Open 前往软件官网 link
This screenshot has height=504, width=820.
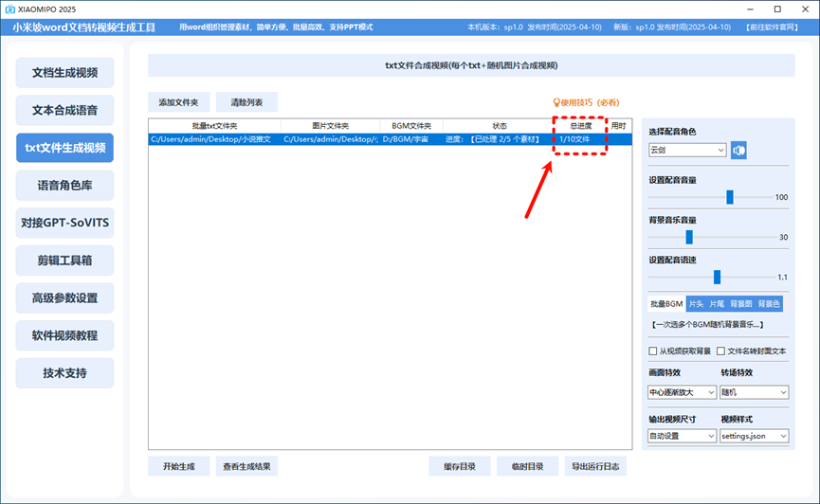(773, 27)
